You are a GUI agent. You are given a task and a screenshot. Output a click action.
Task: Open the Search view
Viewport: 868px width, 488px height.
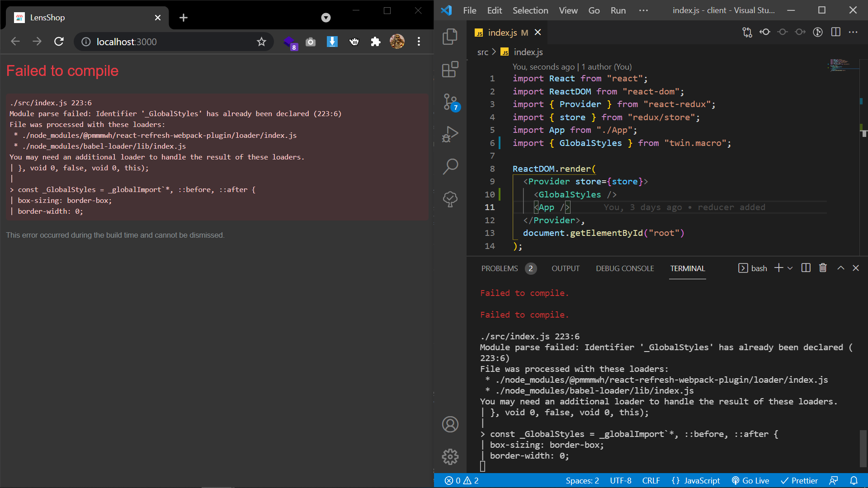tap(450, 166)
